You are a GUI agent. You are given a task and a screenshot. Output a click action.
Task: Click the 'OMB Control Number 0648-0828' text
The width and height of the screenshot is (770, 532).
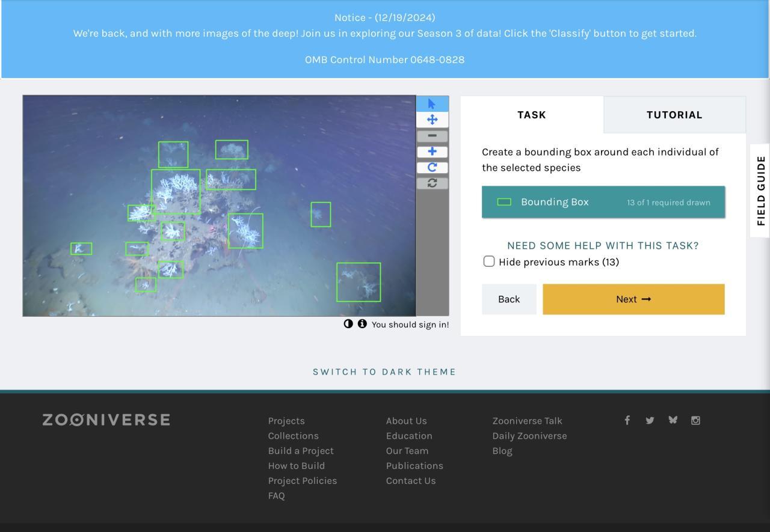385,60
